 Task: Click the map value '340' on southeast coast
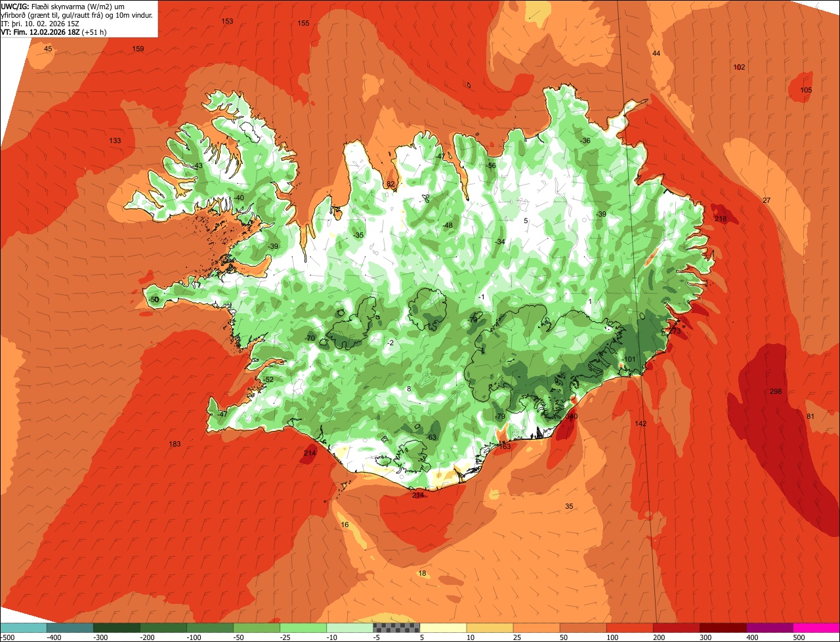[572, 417]
